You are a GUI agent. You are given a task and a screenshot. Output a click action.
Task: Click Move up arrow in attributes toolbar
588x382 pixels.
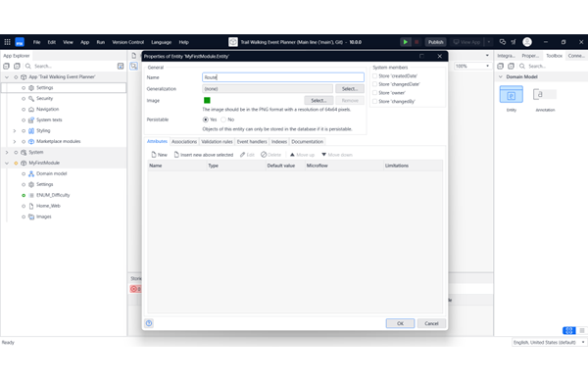point(302,155)
